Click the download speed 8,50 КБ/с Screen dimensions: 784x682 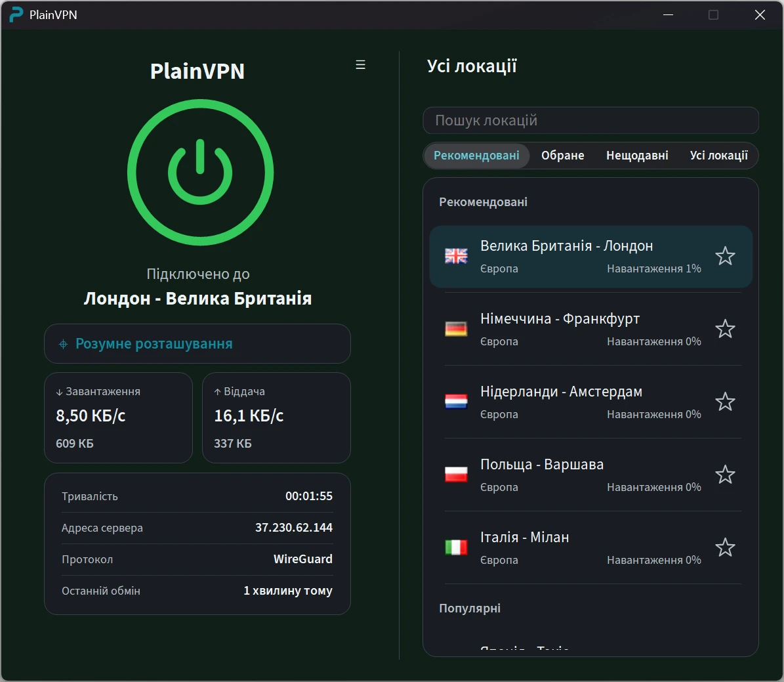[91, 416]
